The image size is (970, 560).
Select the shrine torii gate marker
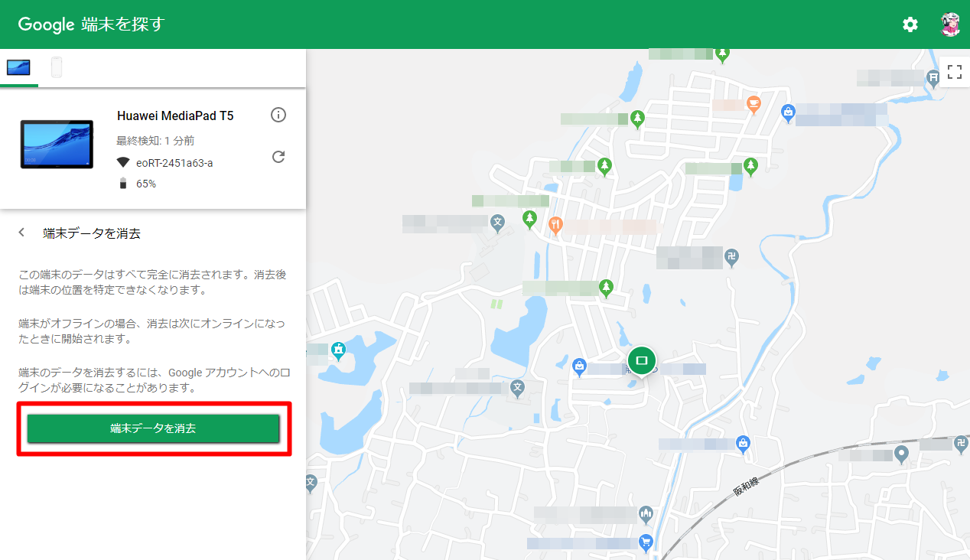933,77
